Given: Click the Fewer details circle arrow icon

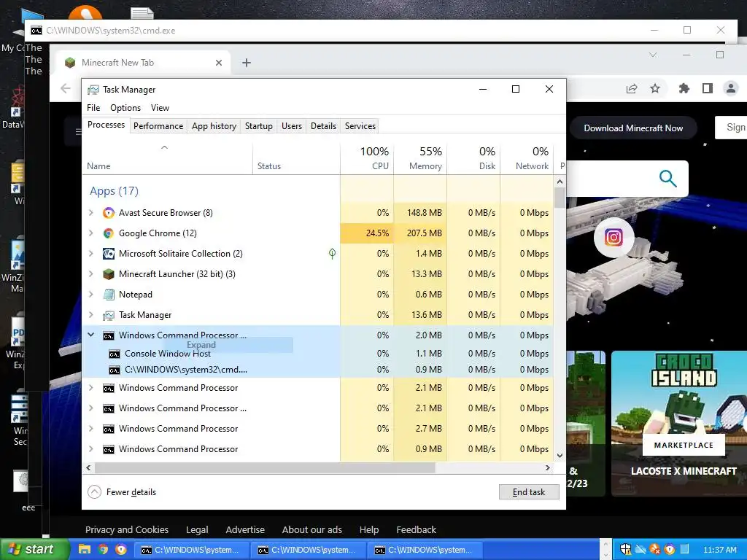Looking at the screenshot, I should [94, 492].
